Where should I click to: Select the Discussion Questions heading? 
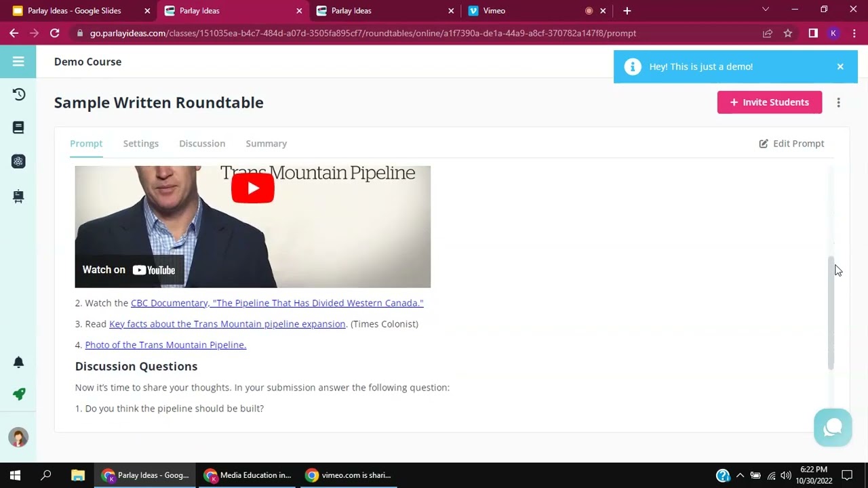[x=136, y=366]
